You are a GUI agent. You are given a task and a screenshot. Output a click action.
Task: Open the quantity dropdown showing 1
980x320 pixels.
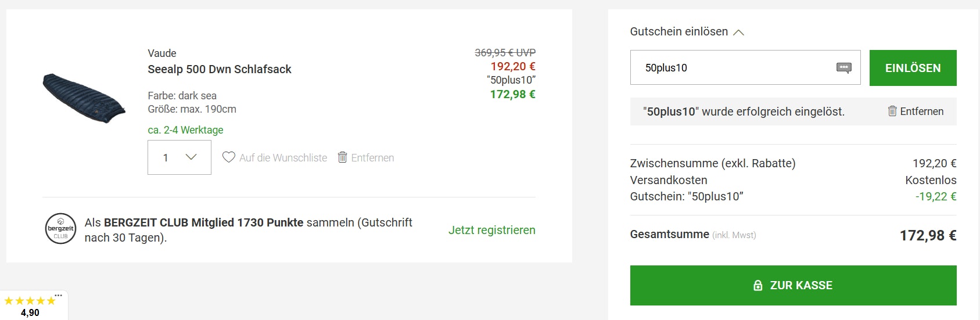click(x=179, y=157)
